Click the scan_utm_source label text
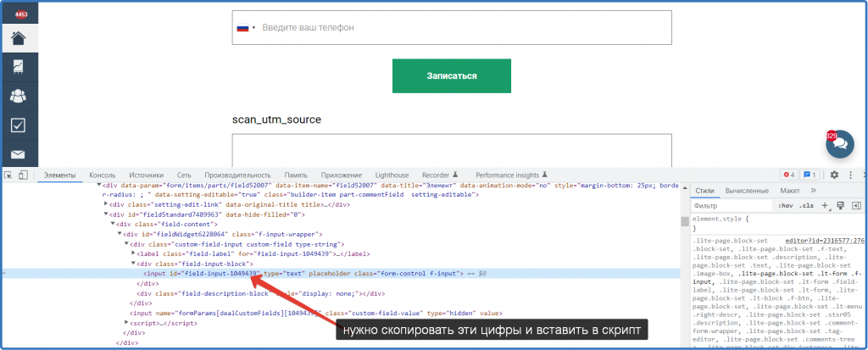This screenshot has height=350, width=868. pos(277,119)
